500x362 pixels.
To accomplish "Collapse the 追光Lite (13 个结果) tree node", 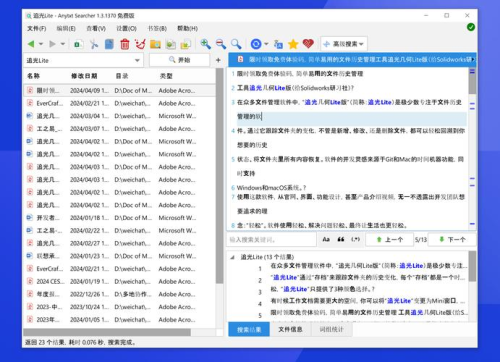I will 232,257.
